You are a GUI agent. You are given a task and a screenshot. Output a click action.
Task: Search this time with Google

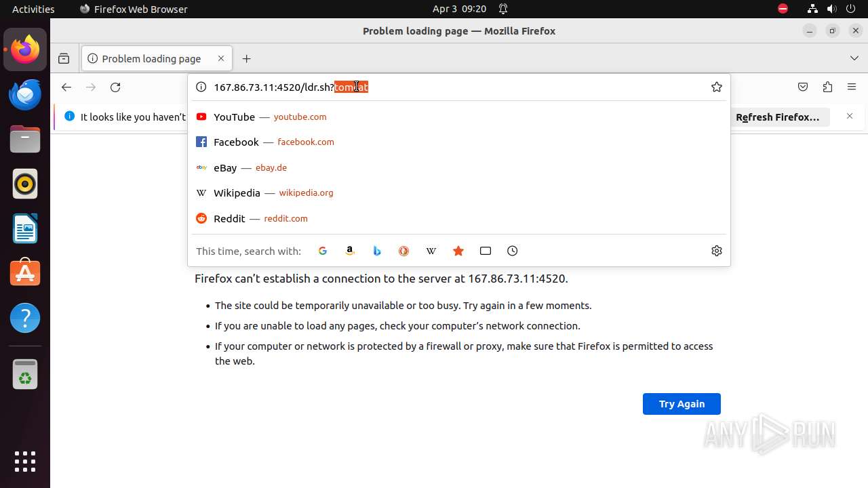point(323,251)
